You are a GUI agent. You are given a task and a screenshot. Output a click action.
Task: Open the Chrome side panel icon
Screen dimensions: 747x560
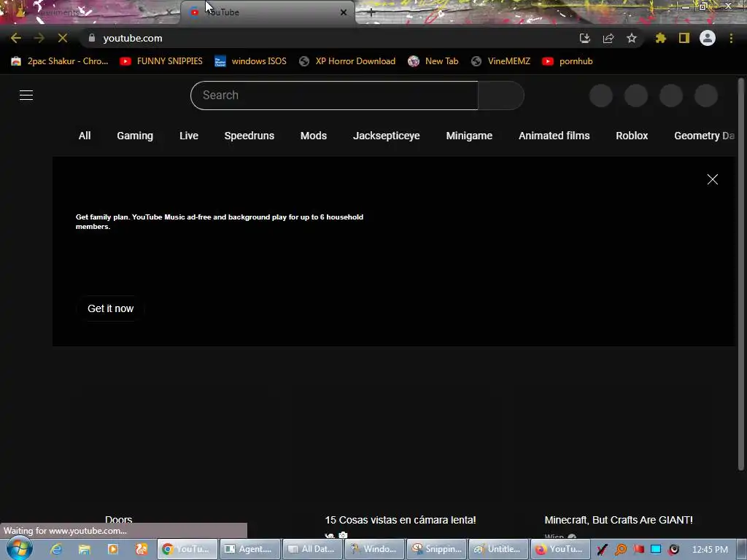point(684,38)
